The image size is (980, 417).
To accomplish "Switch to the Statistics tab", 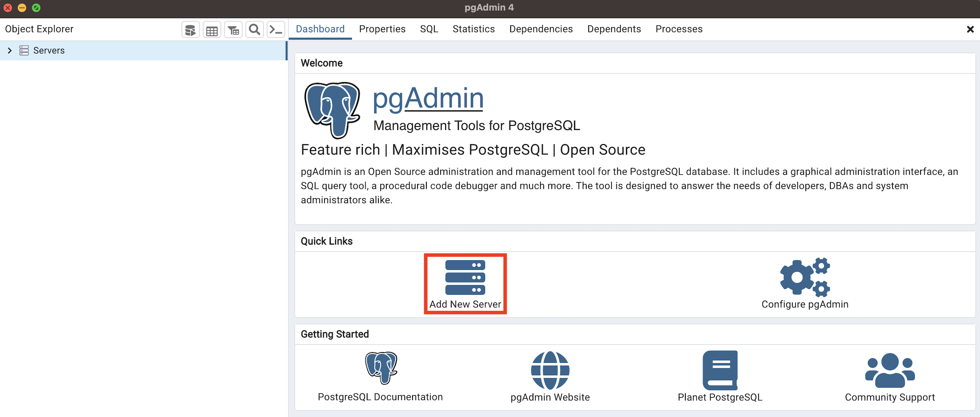I will pos(473,29).
